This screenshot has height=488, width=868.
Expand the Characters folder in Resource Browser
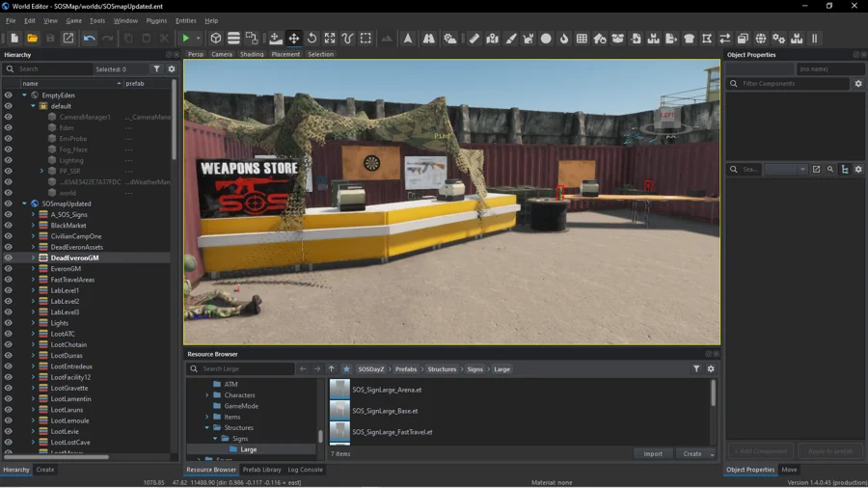(207, 395)
